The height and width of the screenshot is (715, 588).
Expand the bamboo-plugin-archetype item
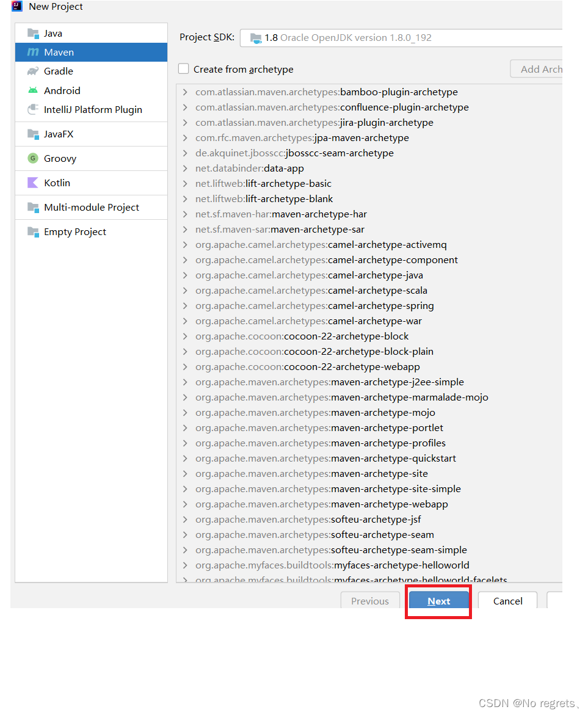pos(185,92)
